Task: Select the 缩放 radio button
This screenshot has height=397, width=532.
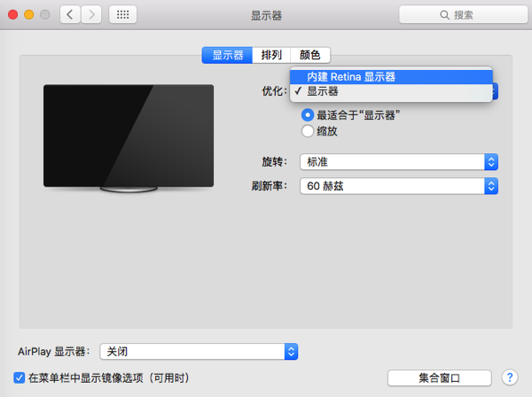Action: pos(308,131)
